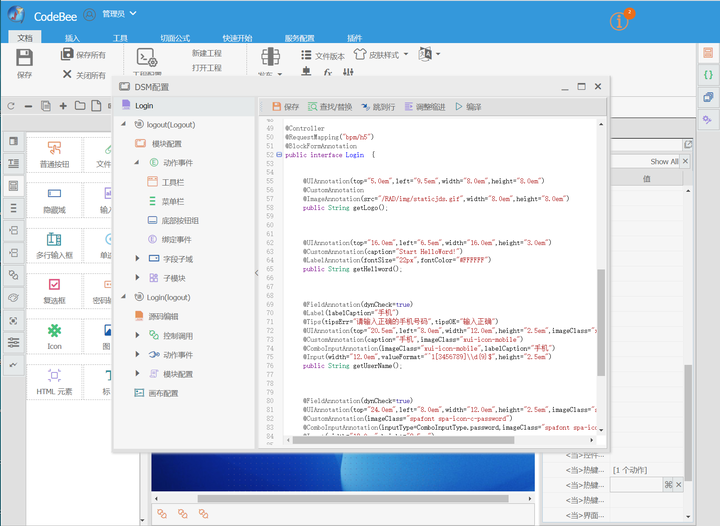Click the canvas horizontal scrollbar behind dialog

point(353,498)
